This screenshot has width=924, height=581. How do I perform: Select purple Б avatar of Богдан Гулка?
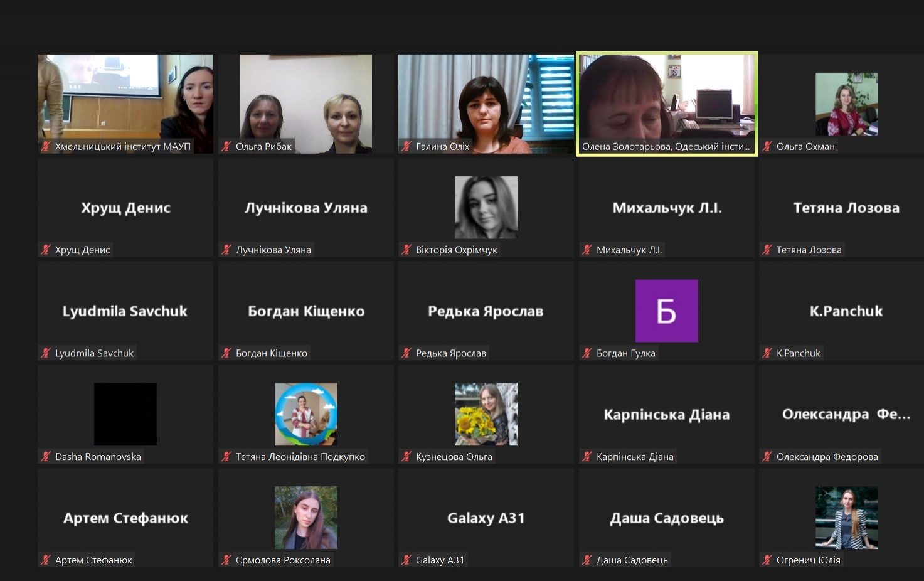pyautogui.click(x=666, y=311)
